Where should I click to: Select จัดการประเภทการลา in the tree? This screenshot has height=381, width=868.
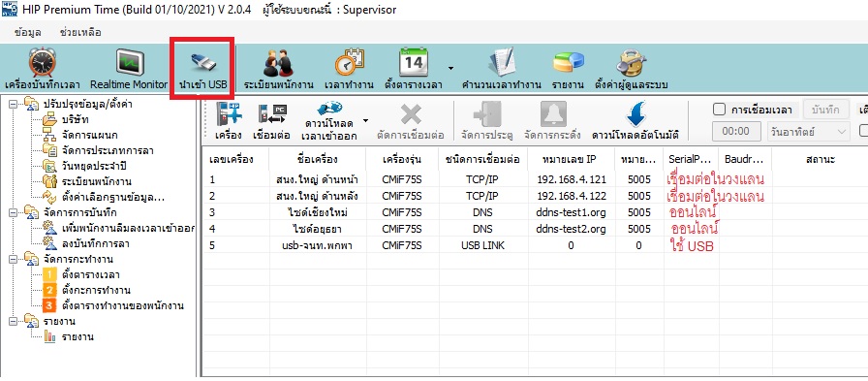click(108, 150)
